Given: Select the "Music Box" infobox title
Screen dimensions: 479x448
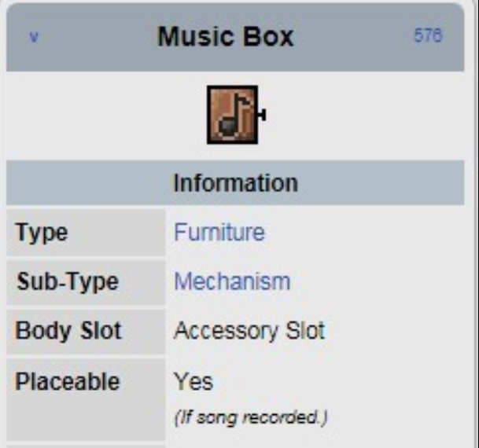Looking at the screenshot, I should tap(225, 37).
